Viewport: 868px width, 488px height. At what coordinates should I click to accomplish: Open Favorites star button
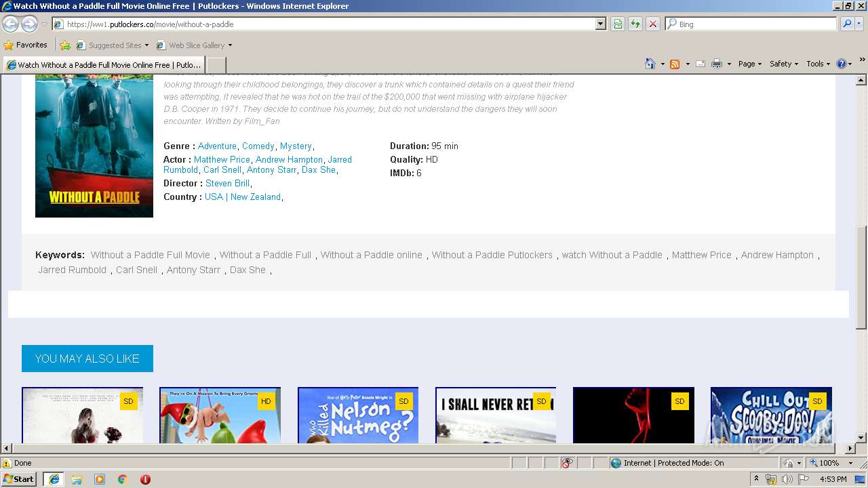[26, 45]
